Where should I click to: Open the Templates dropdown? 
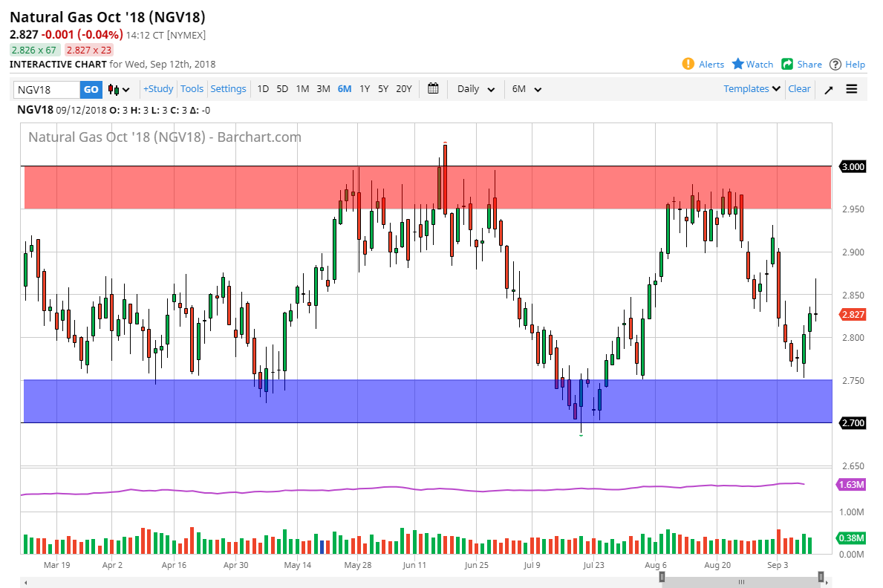(x=752, y=88)
